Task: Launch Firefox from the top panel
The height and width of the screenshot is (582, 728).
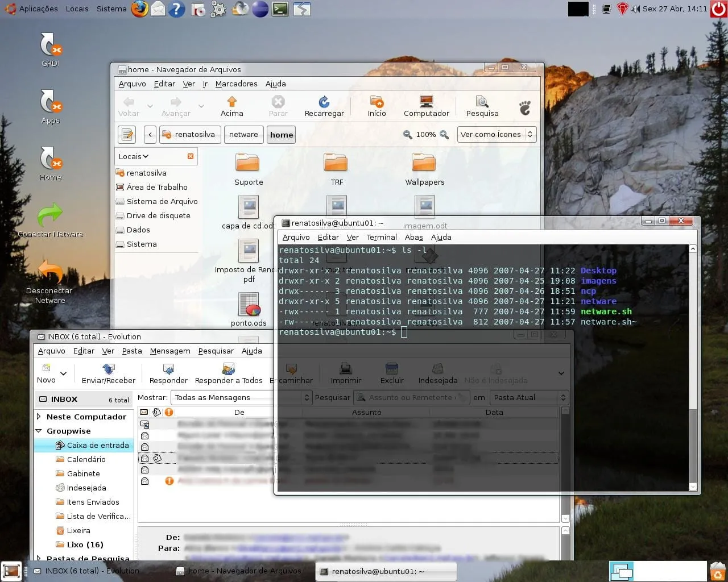Action: (140, 9)
